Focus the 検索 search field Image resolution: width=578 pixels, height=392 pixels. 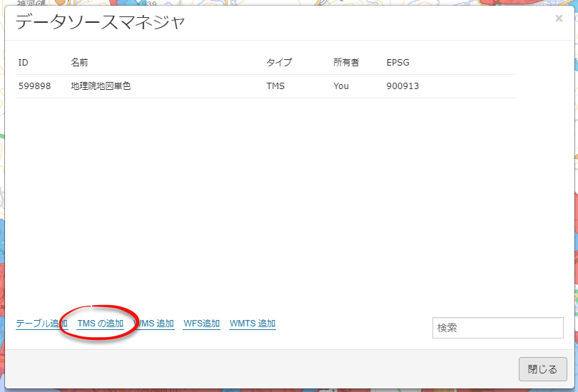coord(497,328)
